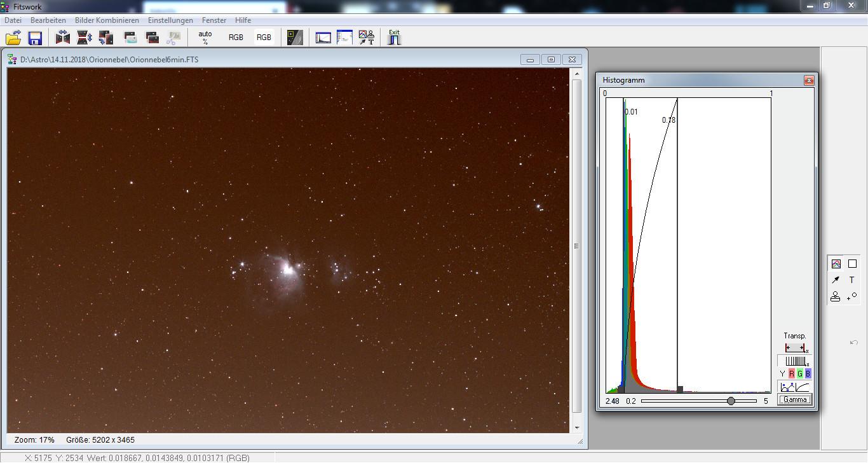Click the bright Orion nebula core in image
868x463 pixels.
point(288,269)
